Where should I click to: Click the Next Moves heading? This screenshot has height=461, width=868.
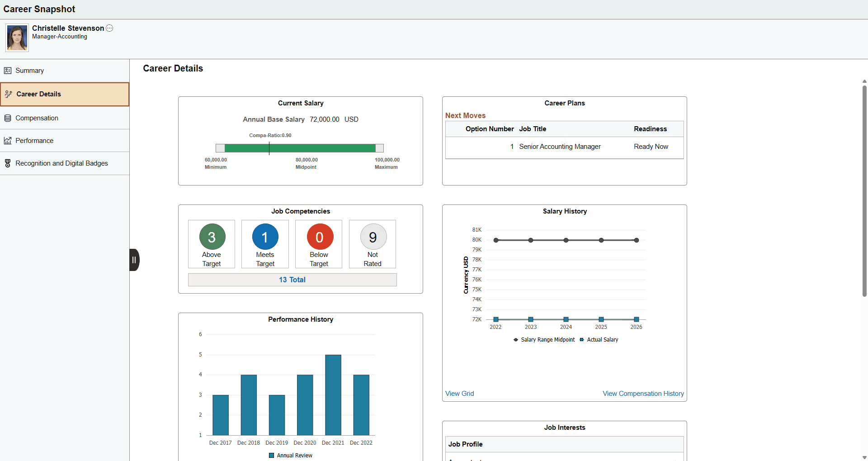465,116
